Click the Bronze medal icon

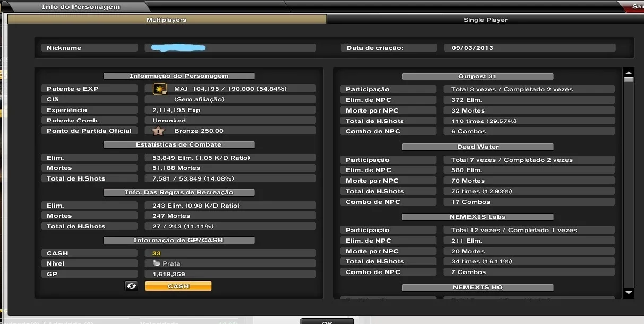158,131
